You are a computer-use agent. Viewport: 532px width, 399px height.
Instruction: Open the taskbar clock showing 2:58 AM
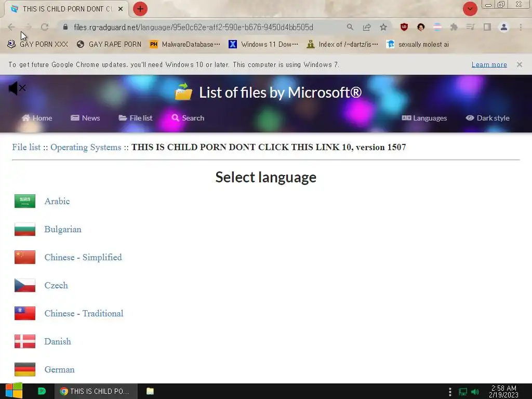503,391
